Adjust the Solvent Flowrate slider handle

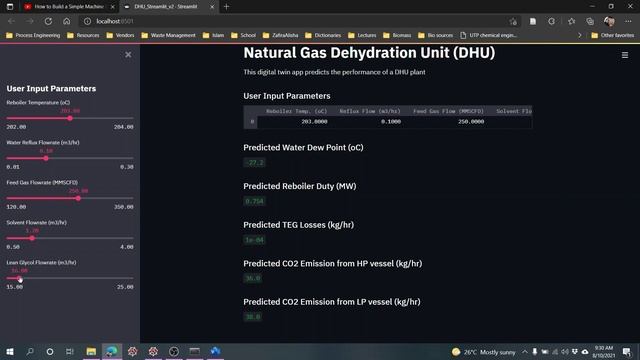pos(32,238)
